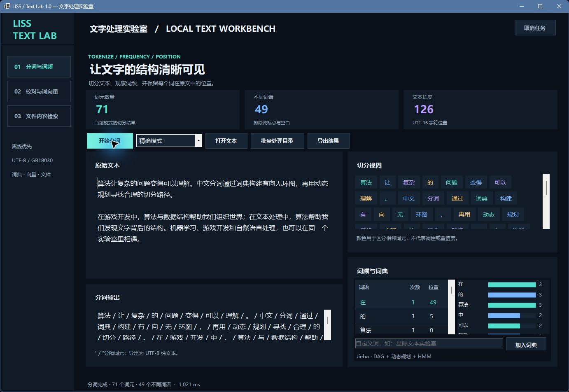Click the 环图 token chip
Image resolution: width=569 pixels, height=392 pixels.
click(422, 215)
